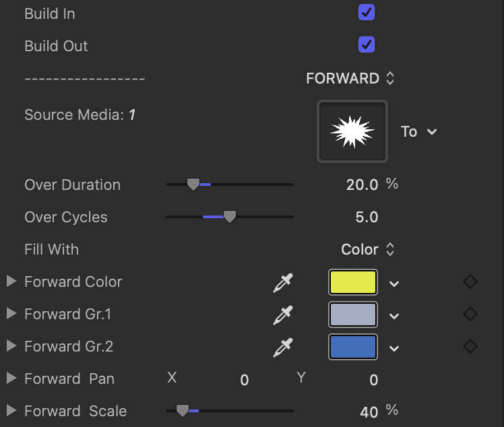Use the Forward Gr.2 eyedropper tool
Viewport: 504px width, 427px height.
click(x=283, y=347)
